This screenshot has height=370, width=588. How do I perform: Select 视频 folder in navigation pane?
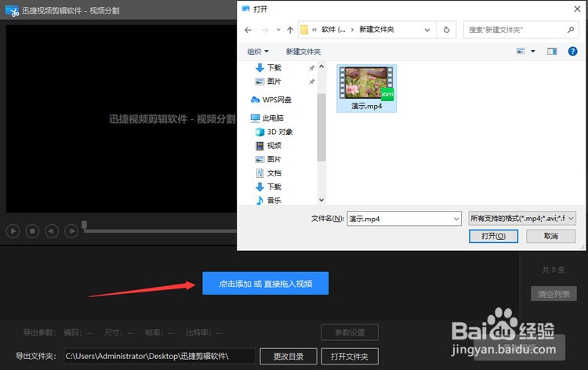coord(274,146)
